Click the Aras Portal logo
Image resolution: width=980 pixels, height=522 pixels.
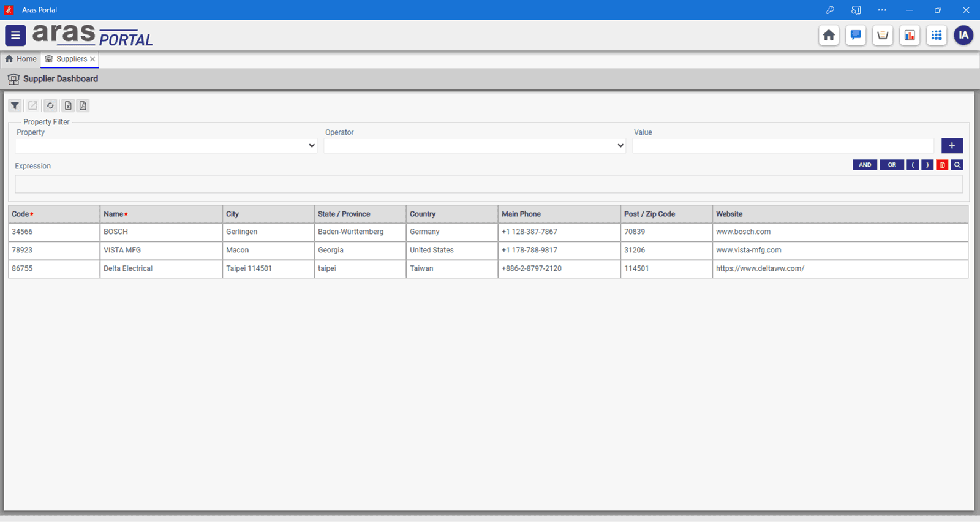tap(92, 36)
